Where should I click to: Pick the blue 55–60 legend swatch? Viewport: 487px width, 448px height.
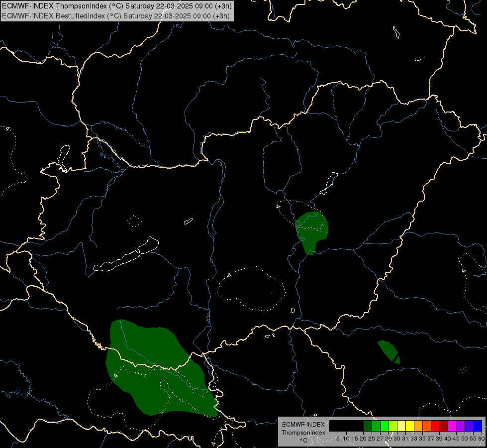pos(478,426)
